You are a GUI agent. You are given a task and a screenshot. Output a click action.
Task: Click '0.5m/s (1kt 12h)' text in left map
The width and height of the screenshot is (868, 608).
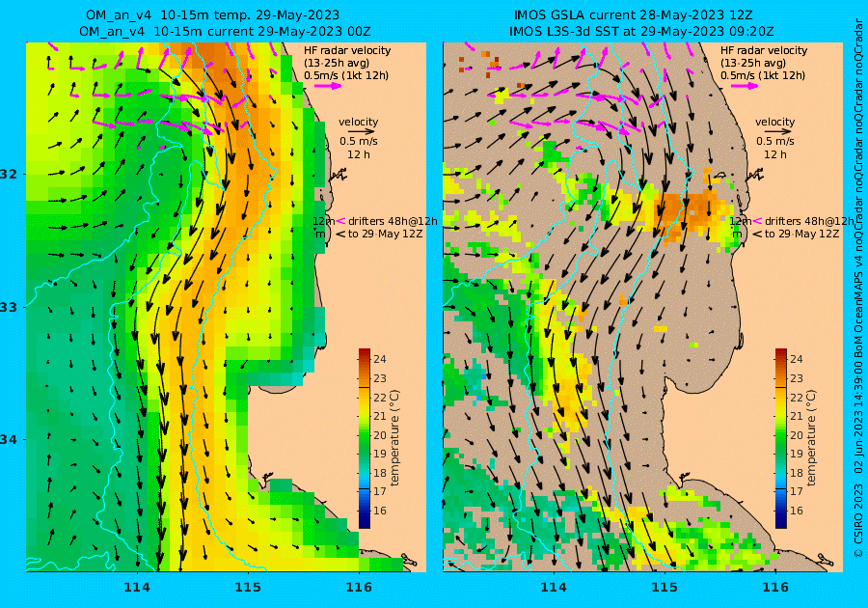[x=346, y=75]
